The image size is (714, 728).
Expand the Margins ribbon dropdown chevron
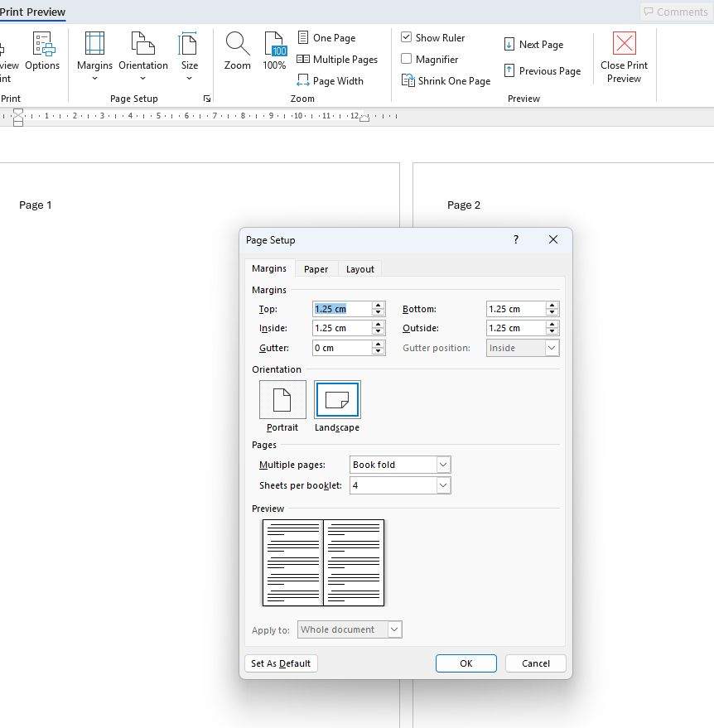pyautogui.click(x=94, y=79)
